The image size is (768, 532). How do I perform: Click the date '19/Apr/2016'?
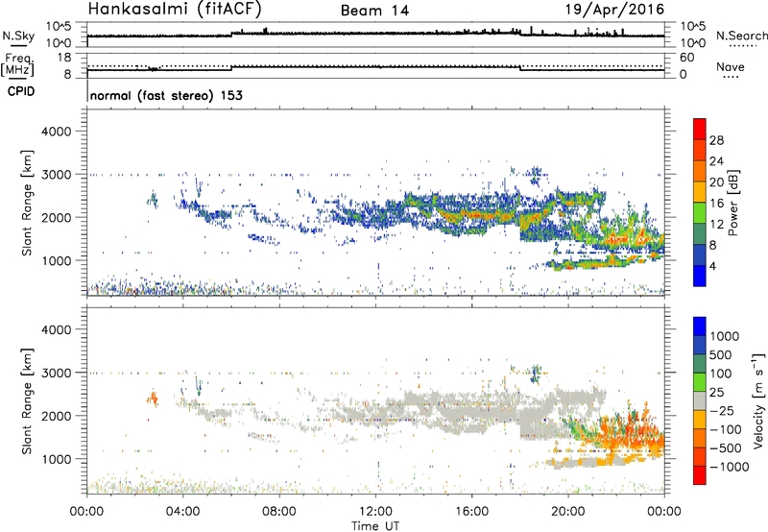pos(615,9)
